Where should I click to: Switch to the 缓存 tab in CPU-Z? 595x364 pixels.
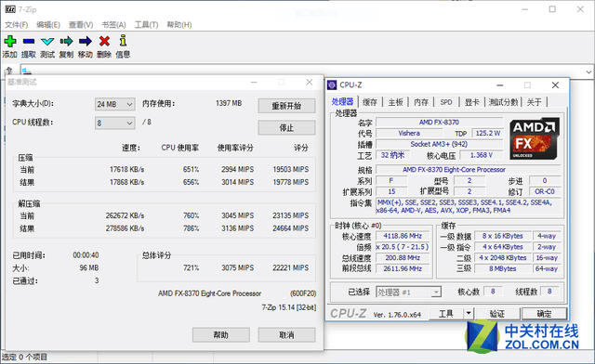[370, 102]
